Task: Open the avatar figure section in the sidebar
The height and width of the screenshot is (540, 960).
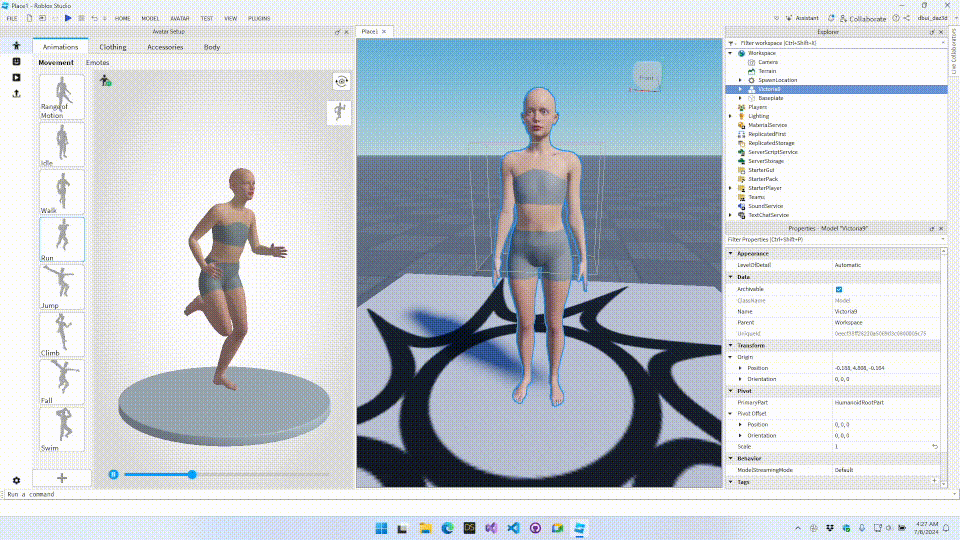Action: pos(17,46)
